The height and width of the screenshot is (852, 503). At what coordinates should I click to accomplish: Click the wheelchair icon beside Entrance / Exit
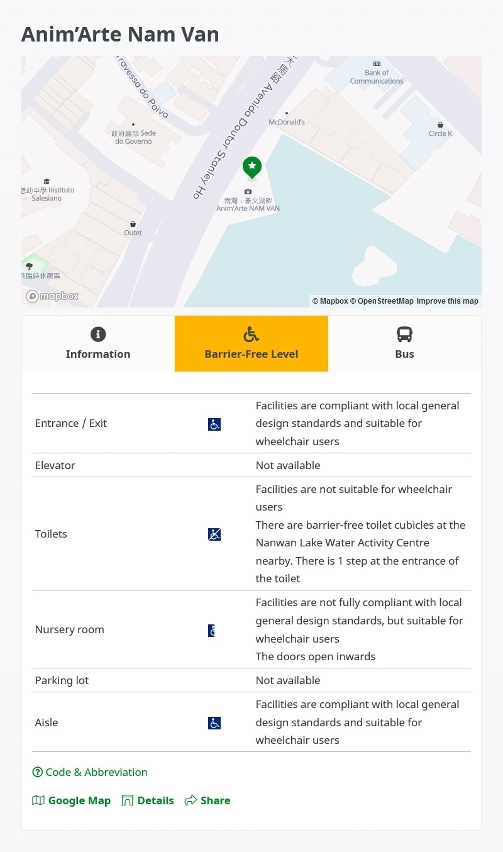215,424
